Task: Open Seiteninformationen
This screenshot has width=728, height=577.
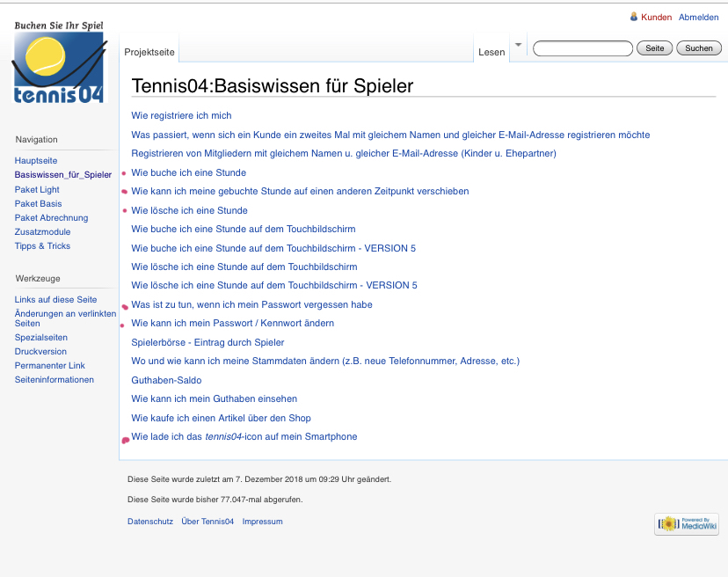Action: pyautogui.click(x=54, y=380)
